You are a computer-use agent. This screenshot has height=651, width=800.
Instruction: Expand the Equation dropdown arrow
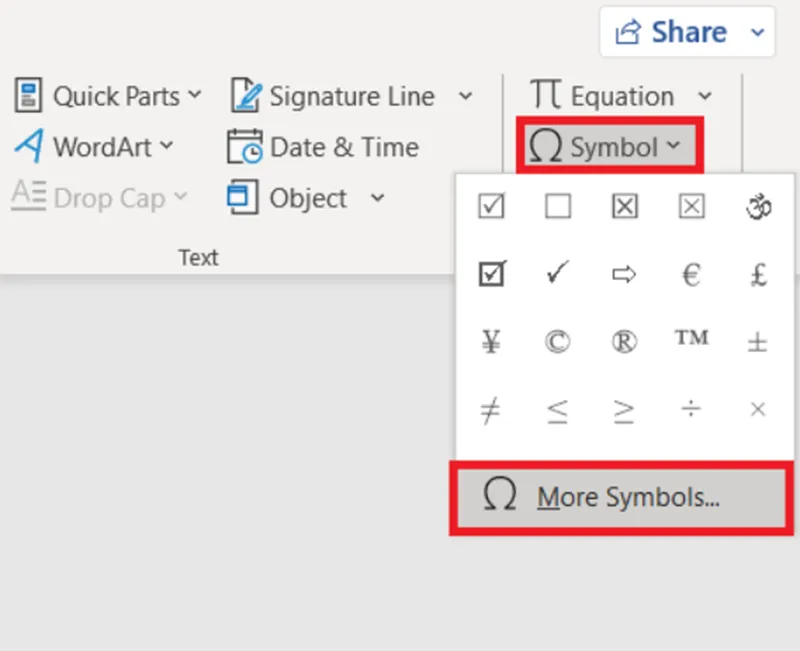pyautogui.click(x=705, y=97)
